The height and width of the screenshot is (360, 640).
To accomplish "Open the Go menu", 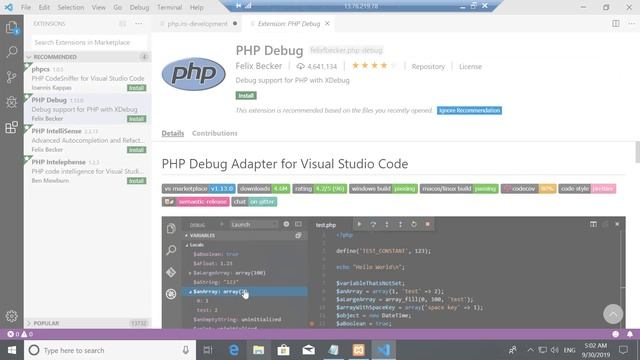I will (x=118, y=7).
